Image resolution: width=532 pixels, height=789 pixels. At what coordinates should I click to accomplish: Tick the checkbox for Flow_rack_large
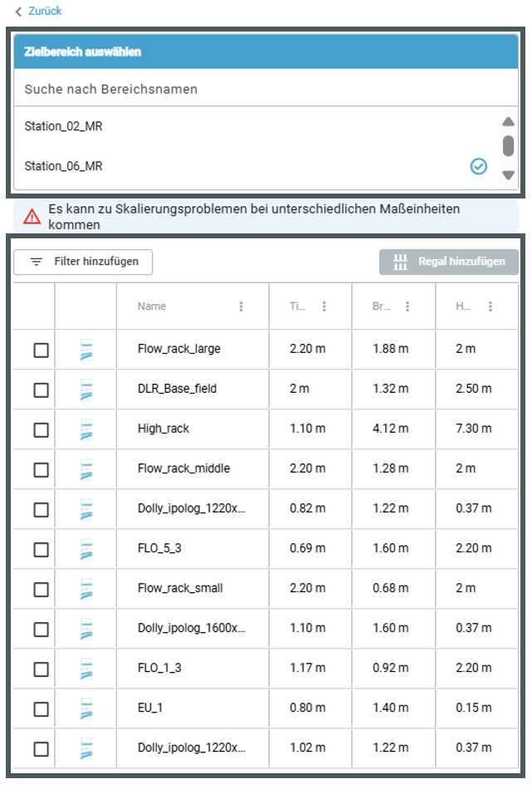pos(41,350)
